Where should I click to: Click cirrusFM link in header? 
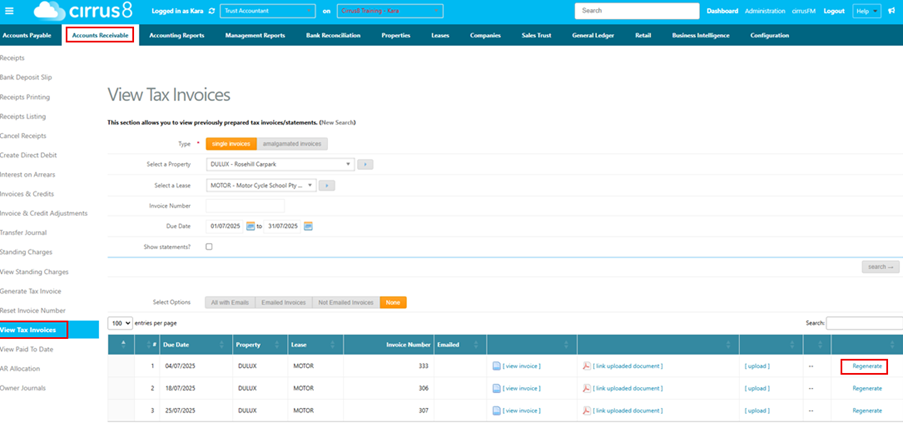tap(804, 11)
